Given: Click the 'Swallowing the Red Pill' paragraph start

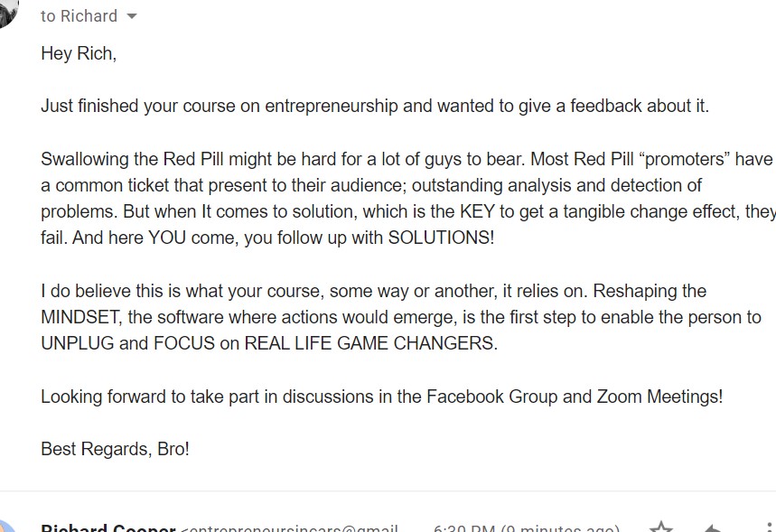Looking at the screenshot, I should (132, 159).
